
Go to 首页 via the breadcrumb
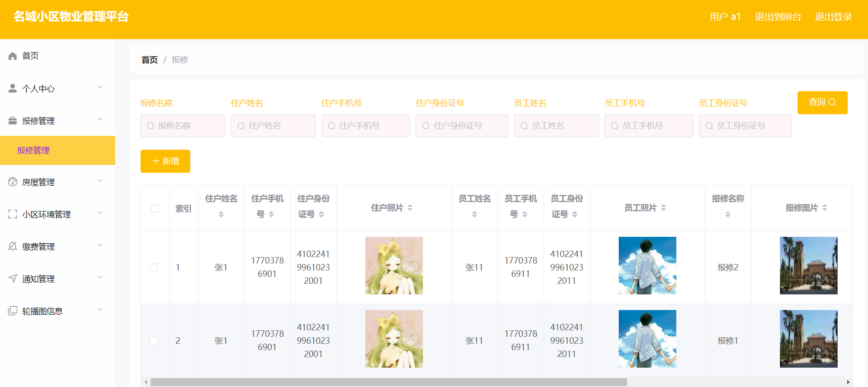click(x=149, y=60)
